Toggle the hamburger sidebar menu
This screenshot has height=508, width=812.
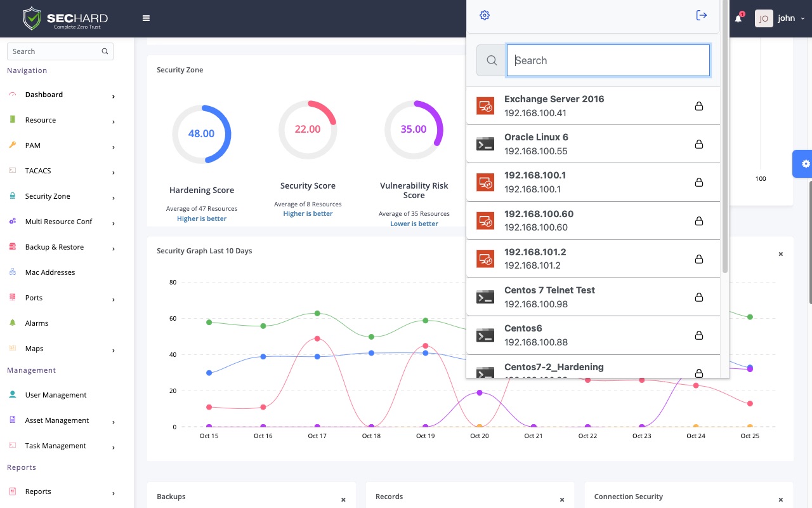pos(146,18)
